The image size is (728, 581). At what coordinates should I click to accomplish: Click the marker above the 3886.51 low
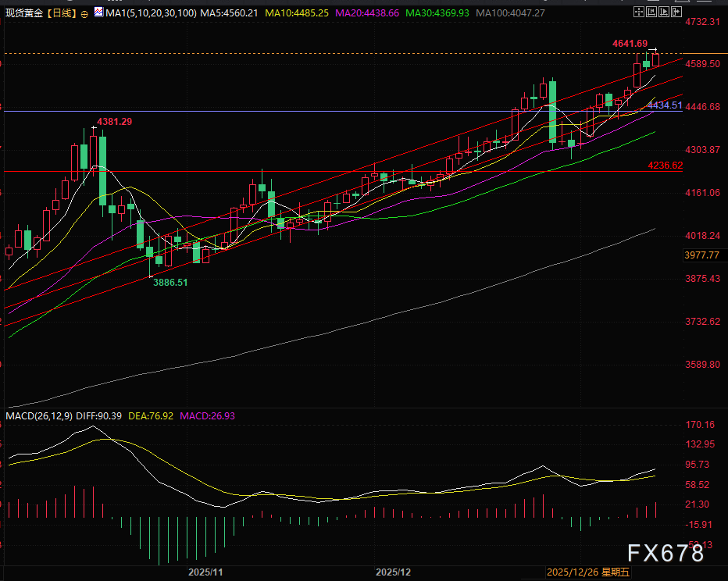pos(151,276)
